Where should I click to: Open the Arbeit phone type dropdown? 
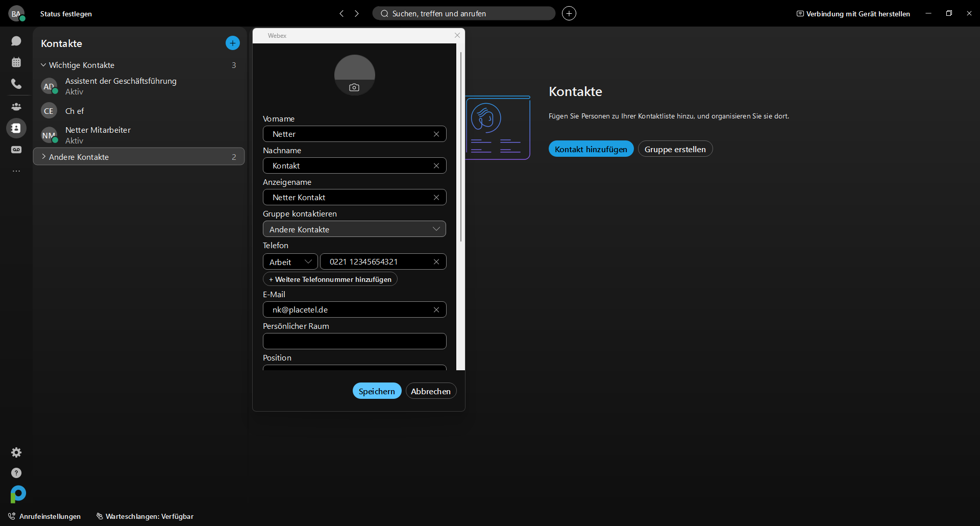point(290,262)
